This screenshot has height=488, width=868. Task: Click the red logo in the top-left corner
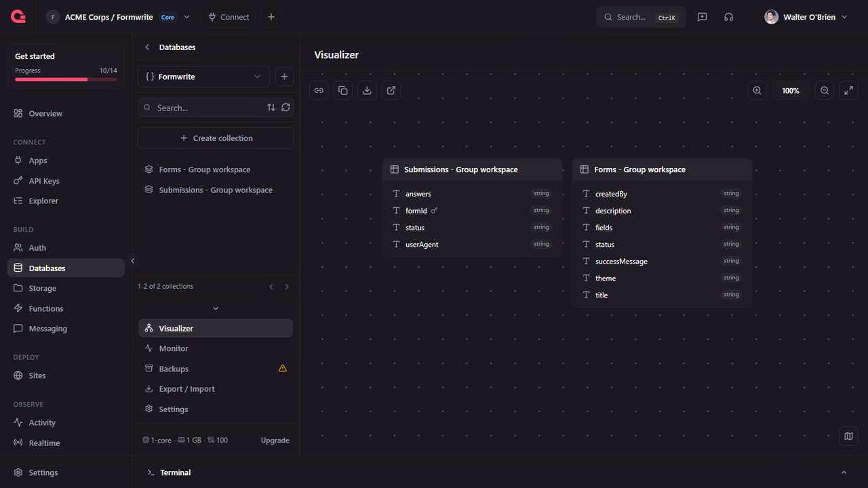coord(18,17)
